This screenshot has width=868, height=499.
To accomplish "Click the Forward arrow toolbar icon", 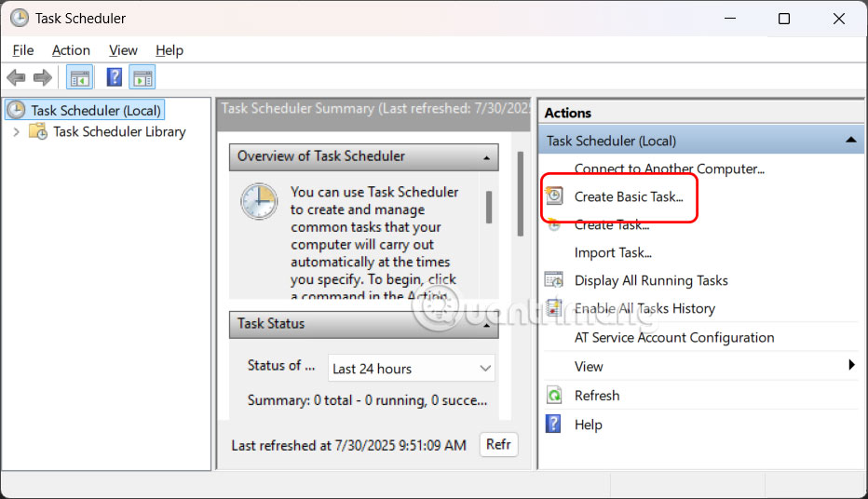I will (43, 77).
